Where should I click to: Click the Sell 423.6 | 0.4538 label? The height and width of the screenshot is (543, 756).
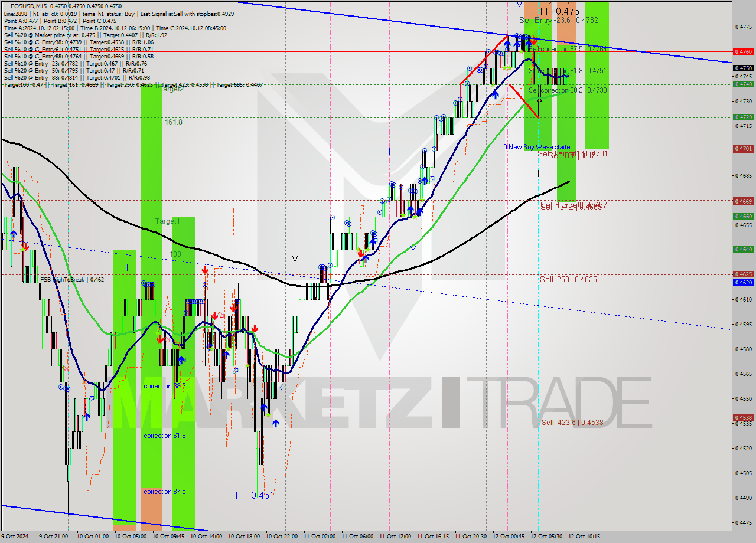tap(572, 423)
